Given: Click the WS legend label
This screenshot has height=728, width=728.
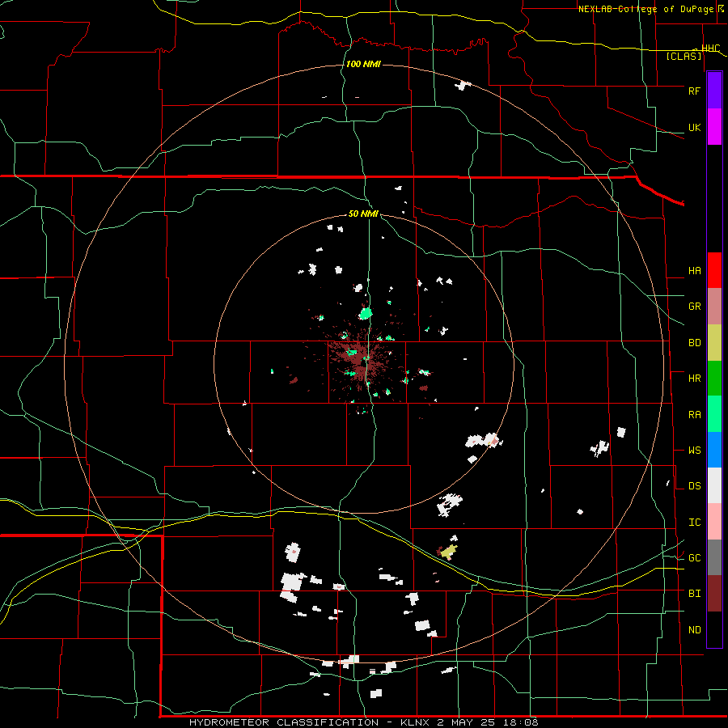Looking at the screenshot, I should pos(694,451).
